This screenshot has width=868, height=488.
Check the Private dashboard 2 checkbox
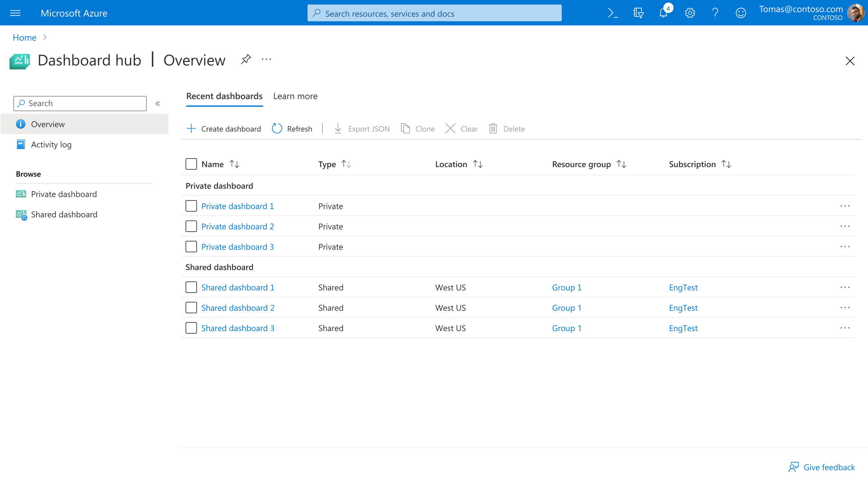tap(191, 226)
